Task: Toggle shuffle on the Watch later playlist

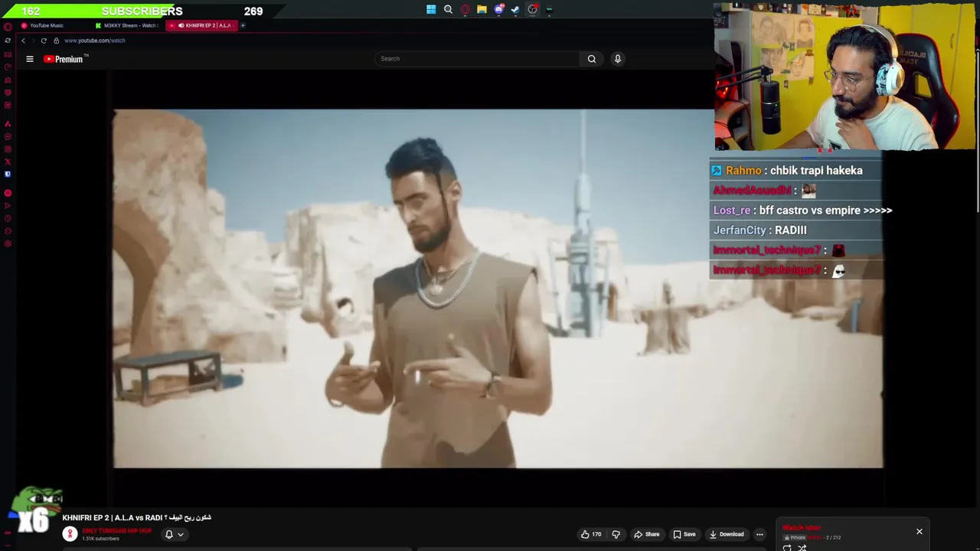Action: pos(802,547)
